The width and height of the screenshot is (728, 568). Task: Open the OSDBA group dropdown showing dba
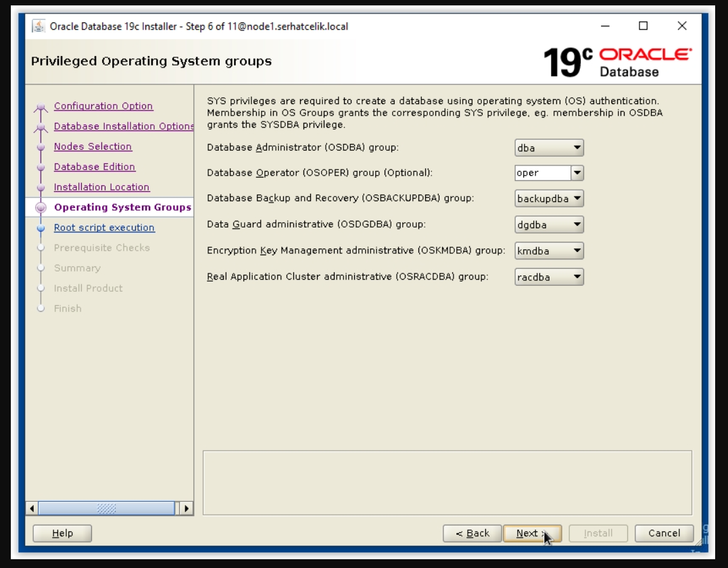coord(549,147)
